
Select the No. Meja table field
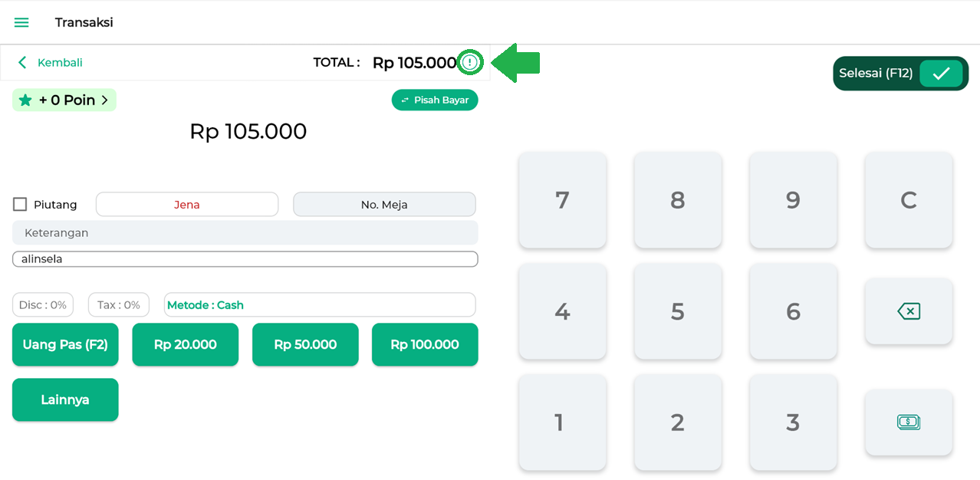pos(384,205)
